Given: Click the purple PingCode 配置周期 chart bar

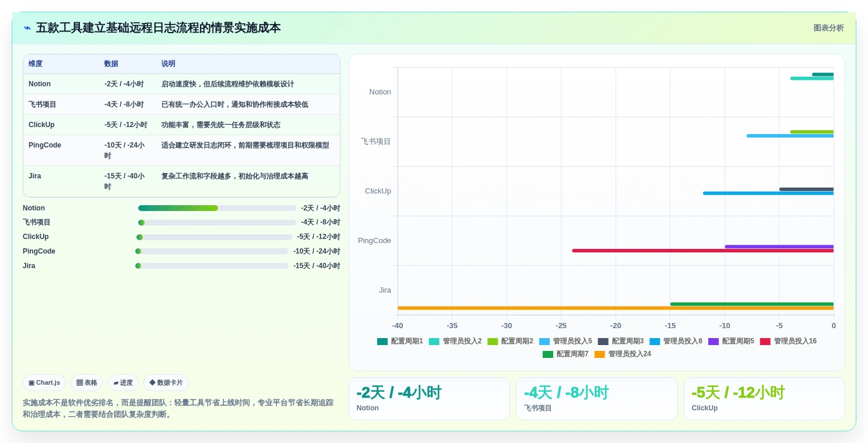Looking at the screenshot, I should tap(779, 247).
